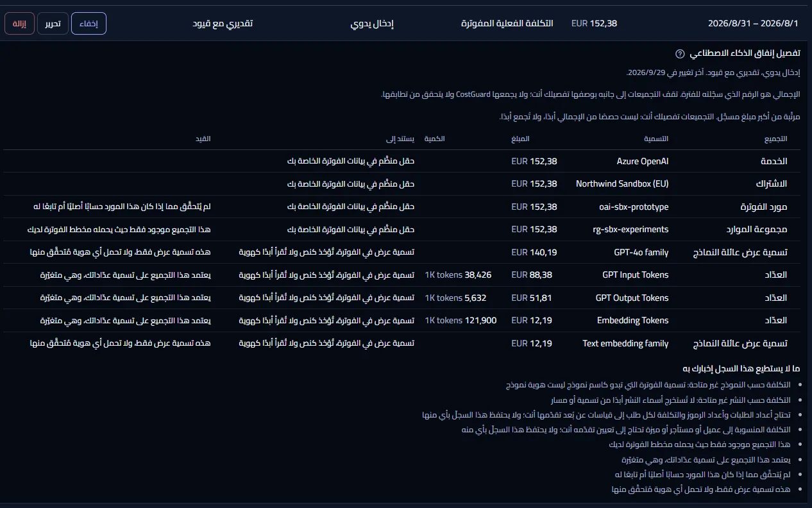Click the bullet starting التكلفة المنسوبة إلى عميل
The image size is (812, 508).
(x=625, y=430)
